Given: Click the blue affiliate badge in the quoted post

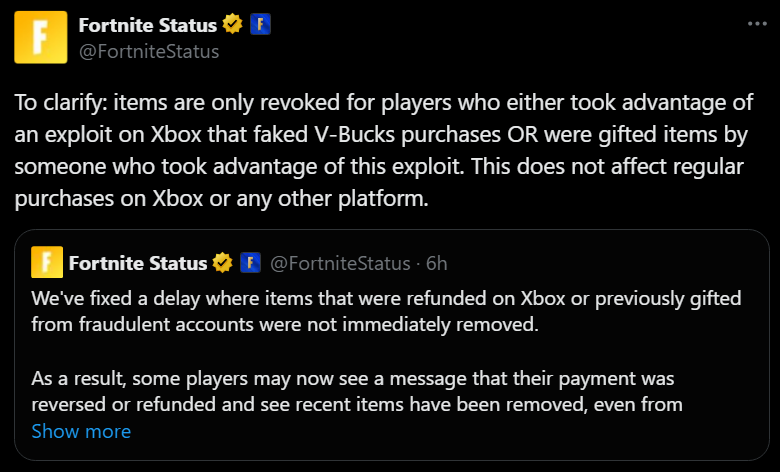Looking at the screenshot, I should click(250, 263).
